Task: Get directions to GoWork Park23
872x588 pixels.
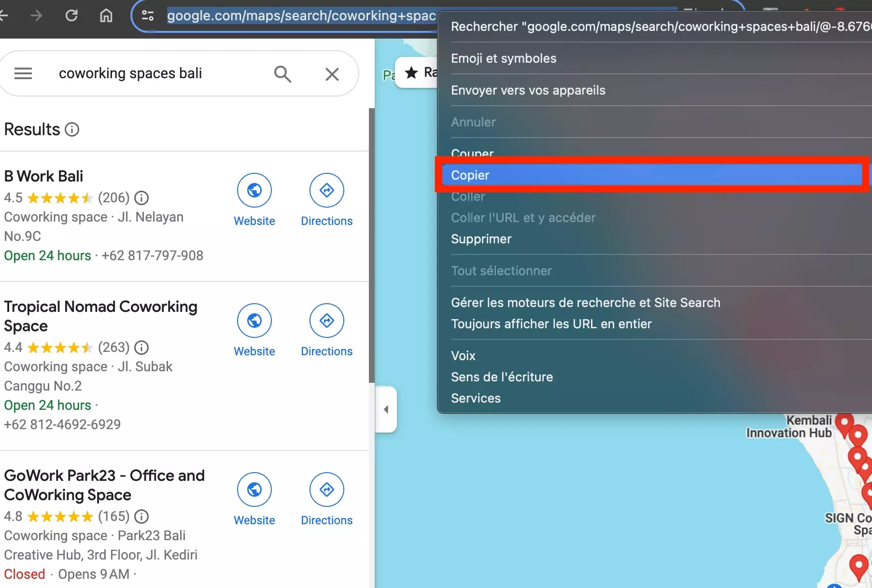Action: tap(327, 490)
